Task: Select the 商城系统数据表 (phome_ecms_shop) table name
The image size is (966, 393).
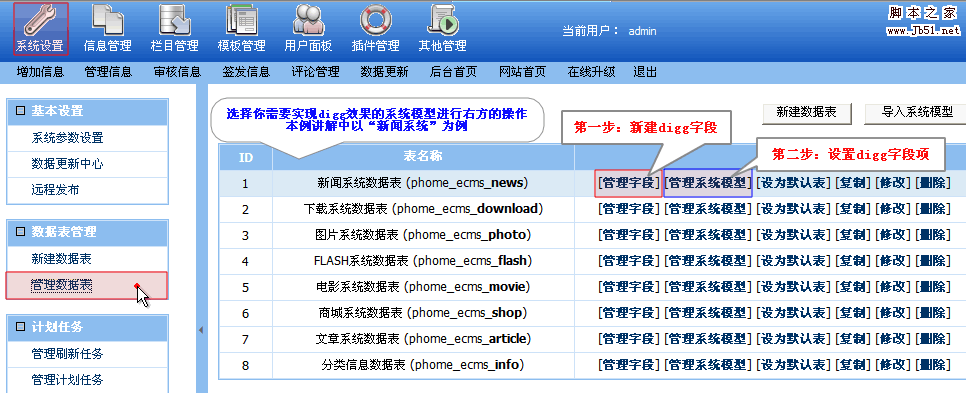Action: [423, 313]
